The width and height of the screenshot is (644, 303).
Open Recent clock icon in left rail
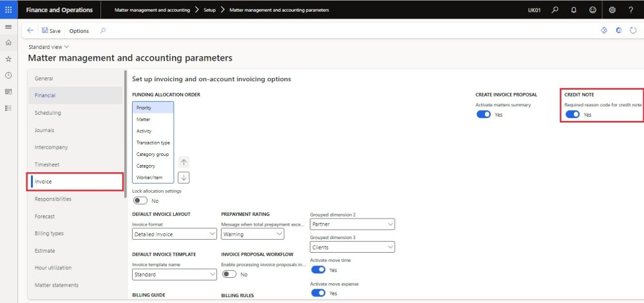pyautogui.click(x=8, y=75)
